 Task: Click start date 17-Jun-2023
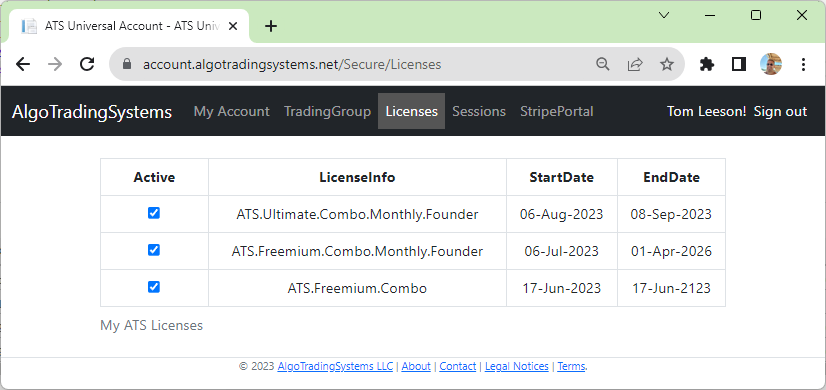(x=562, y=288)
